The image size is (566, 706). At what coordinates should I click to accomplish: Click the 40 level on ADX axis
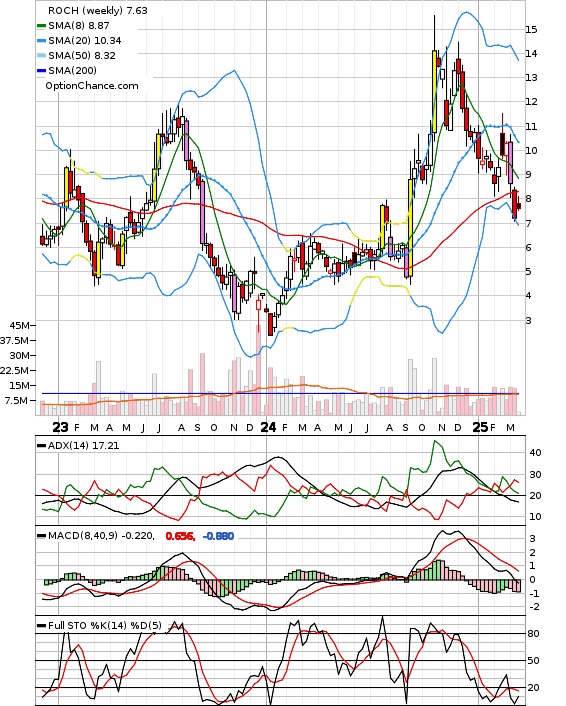point(535,453)
